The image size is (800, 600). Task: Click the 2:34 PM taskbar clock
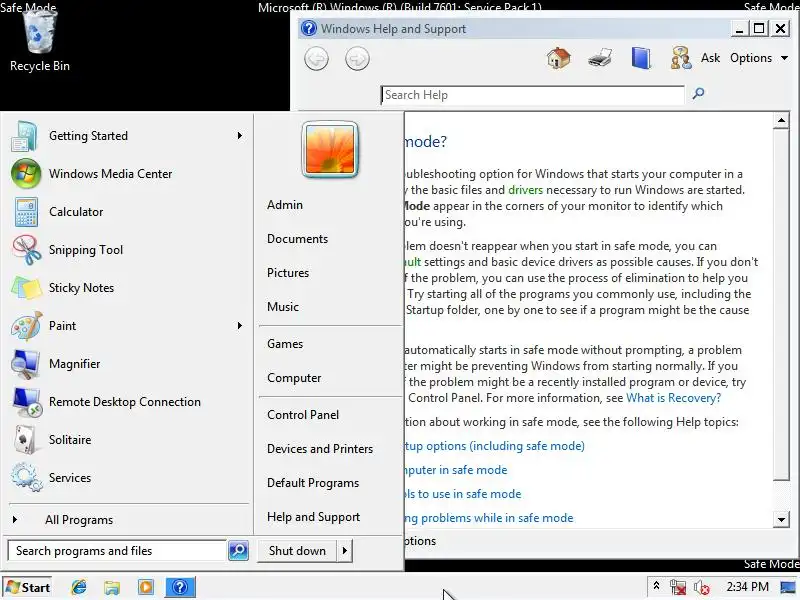click(x=747, y=587)
